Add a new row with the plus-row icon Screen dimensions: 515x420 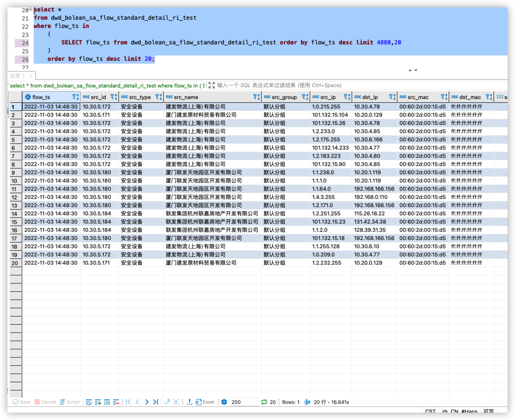[98, 402]
